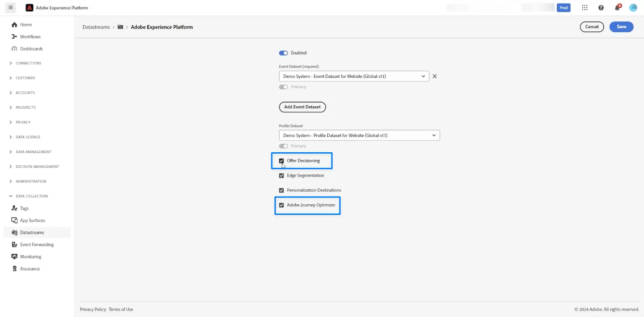644x317 pixels.
Task: Expand the Data Management section
Action: [30, 152]
